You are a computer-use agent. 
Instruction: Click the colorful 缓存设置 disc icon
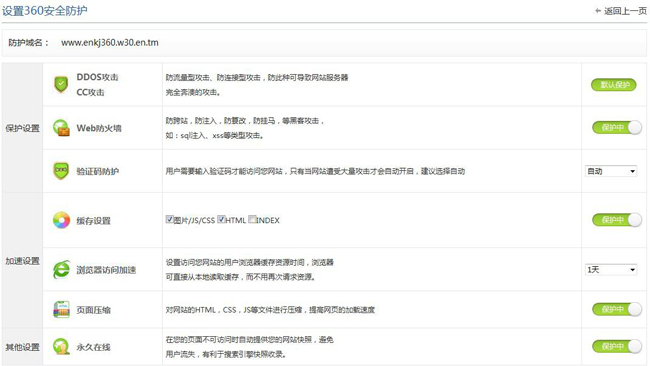61,220
